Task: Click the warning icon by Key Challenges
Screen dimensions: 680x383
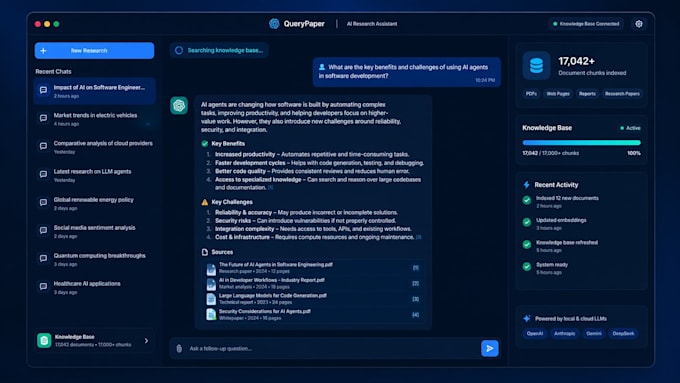Action: point(205,202)
